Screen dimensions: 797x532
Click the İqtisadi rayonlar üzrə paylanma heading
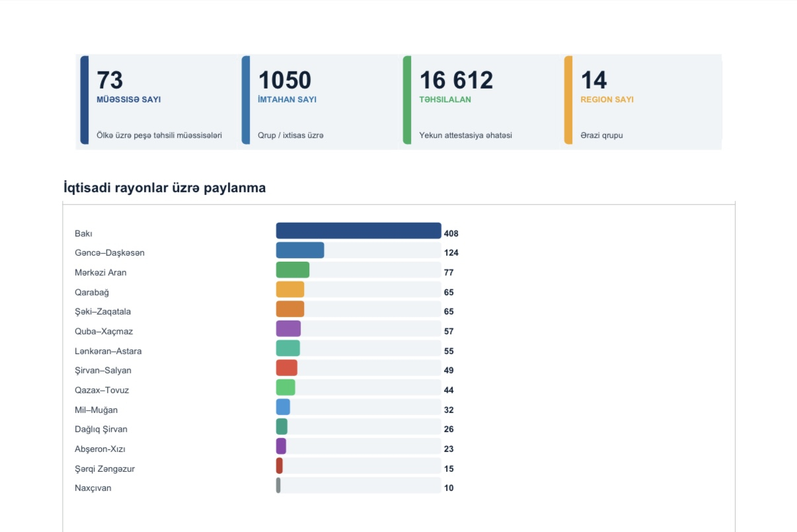tap(165, 188)
